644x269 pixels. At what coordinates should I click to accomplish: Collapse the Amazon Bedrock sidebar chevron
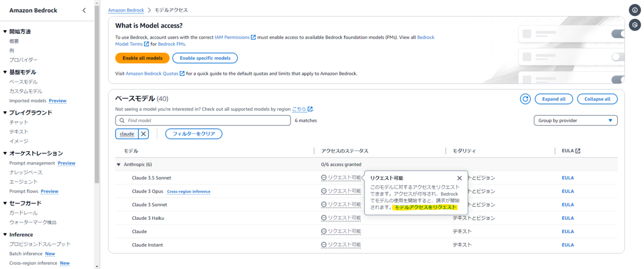[84, 10]
